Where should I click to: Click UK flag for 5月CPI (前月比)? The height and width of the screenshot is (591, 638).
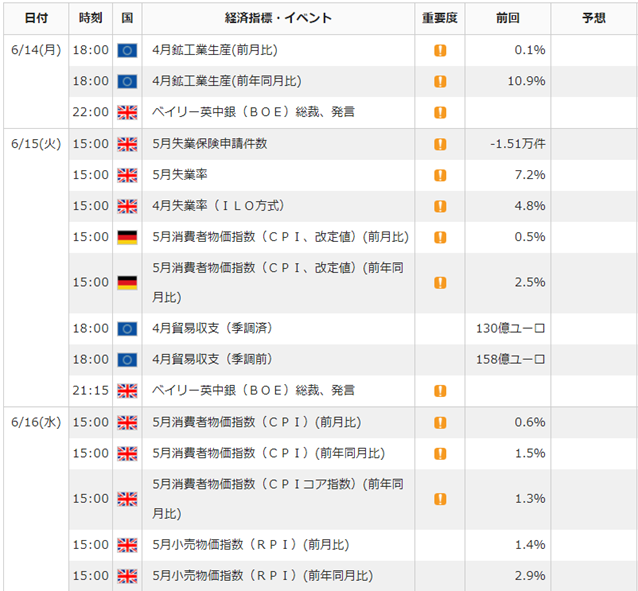127,422
